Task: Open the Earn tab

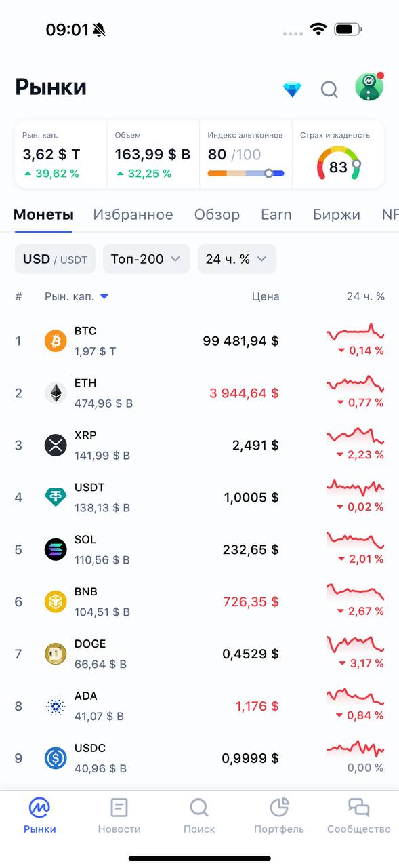Action: point(276,214)
